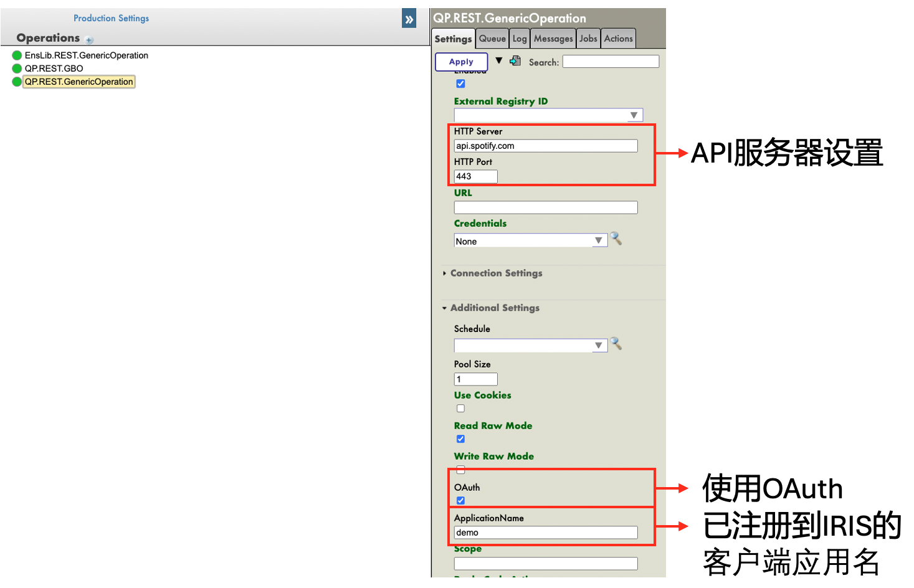Screen dimensions: 914x588
Task: Enable the Use Cookies checkbox
Action: [460, 409]
